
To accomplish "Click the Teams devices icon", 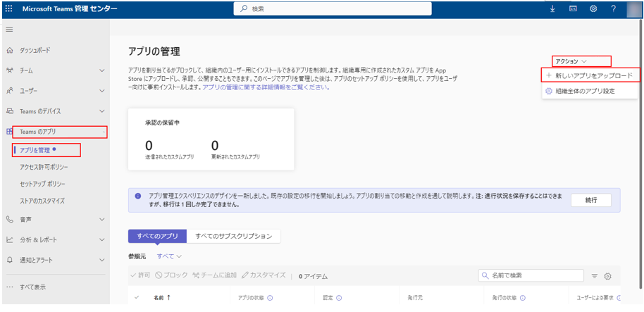I will 9,111.
